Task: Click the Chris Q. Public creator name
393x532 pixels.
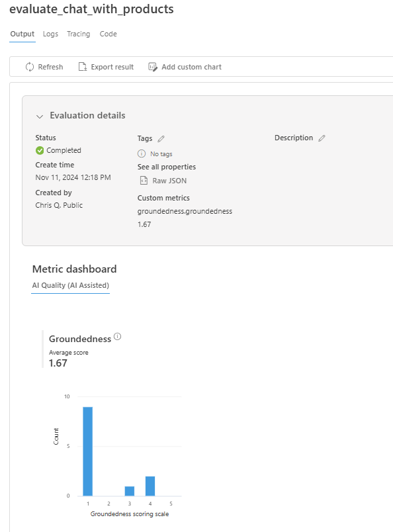Action: (59, 205)
